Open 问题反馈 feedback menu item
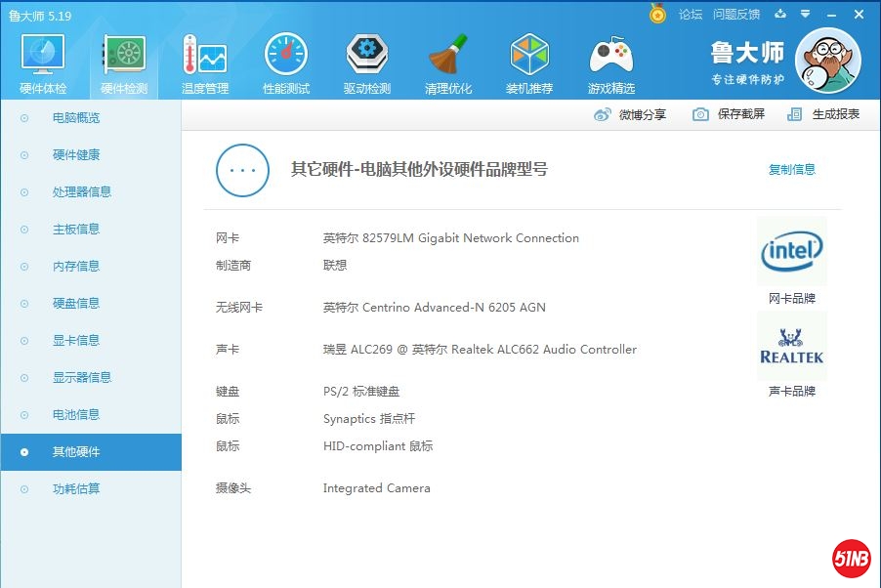The width and height of the screenshot is (881, 588). click(739, 14)
